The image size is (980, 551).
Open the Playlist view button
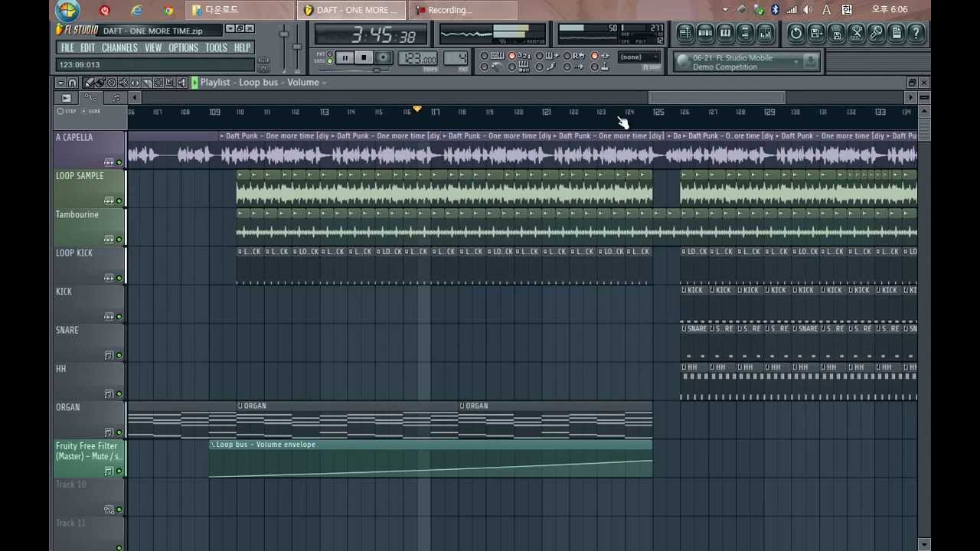pos(685,33)
